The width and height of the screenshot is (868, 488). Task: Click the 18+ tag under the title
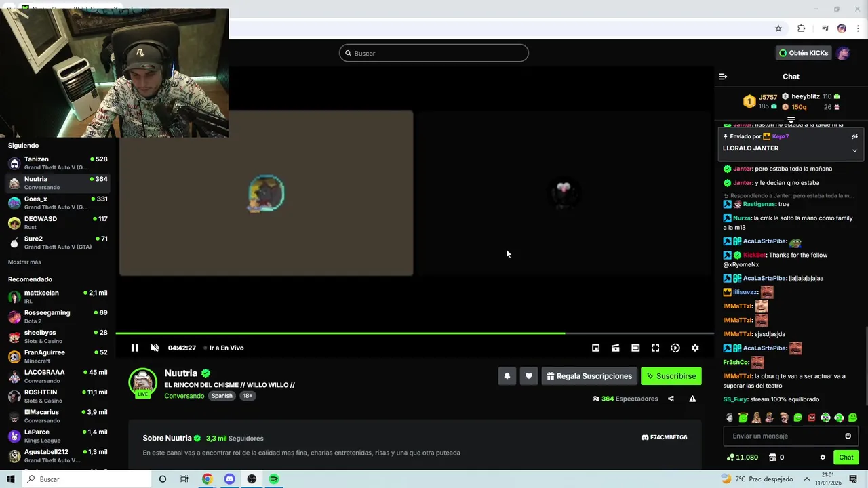[x=248, y=396]
